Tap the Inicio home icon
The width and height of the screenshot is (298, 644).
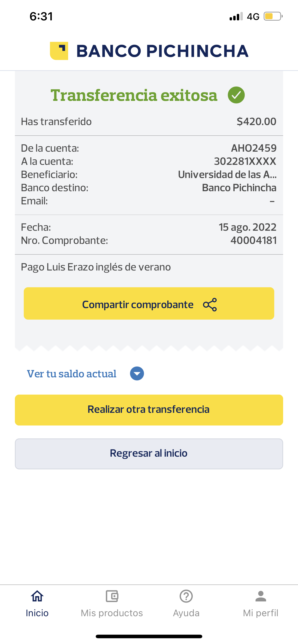37,596
